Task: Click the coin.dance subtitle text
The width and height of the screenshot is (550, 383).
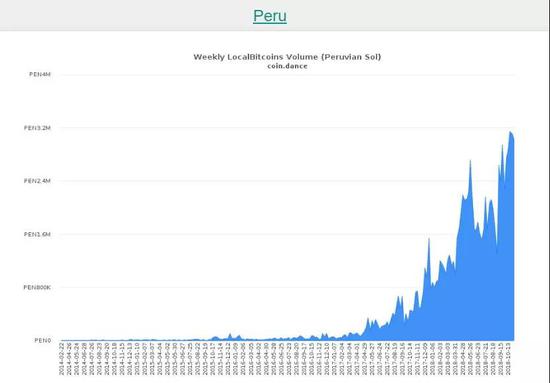Action: pos(287,66)
